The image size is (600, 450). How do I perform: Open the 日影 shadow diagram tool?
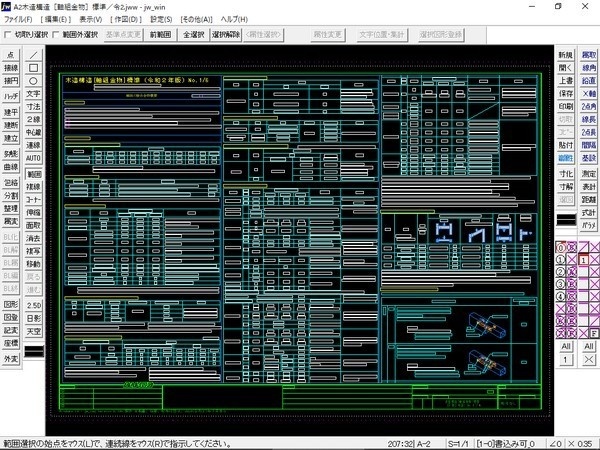point(33,318)
